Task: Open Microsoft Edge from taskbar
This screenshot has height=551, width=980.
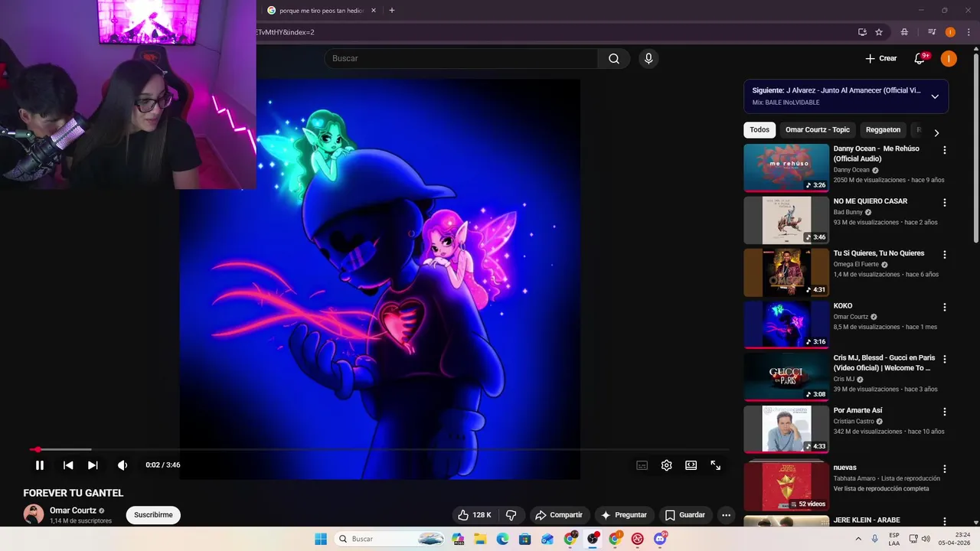Action: (503, 539)
